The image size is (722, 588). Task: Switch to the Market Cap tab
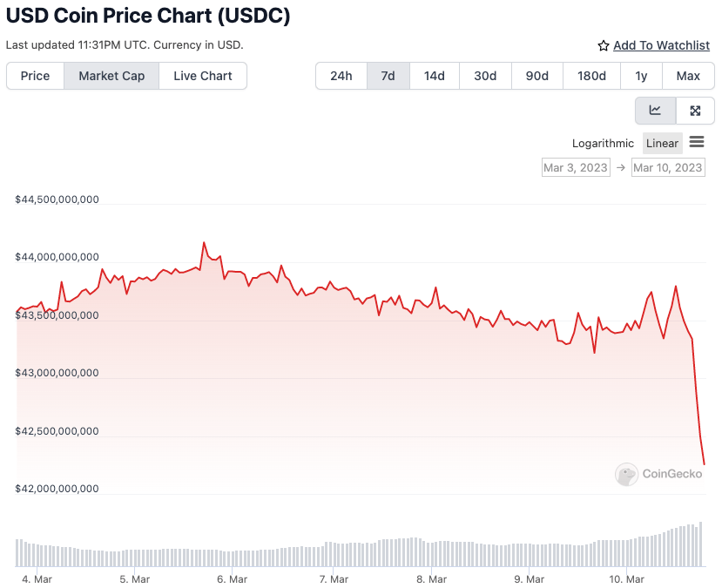tap(111, 76)
